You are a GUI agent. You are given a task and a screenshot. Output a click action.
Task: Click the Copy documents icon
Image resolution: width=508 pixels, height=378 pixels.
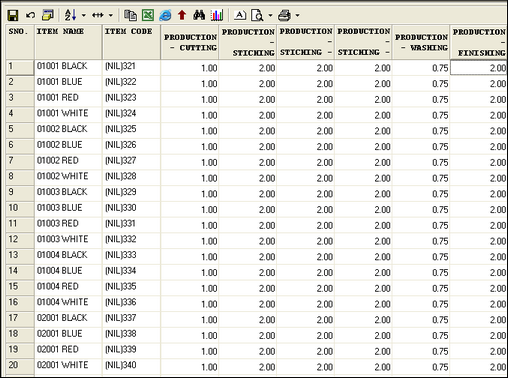(130, 15)
